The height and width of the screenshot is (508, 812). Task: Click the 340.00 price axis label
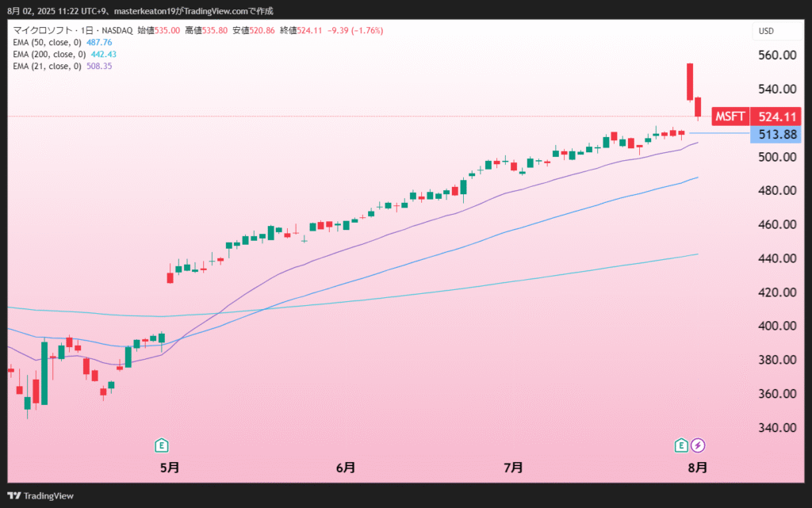(x=777, y=427)
